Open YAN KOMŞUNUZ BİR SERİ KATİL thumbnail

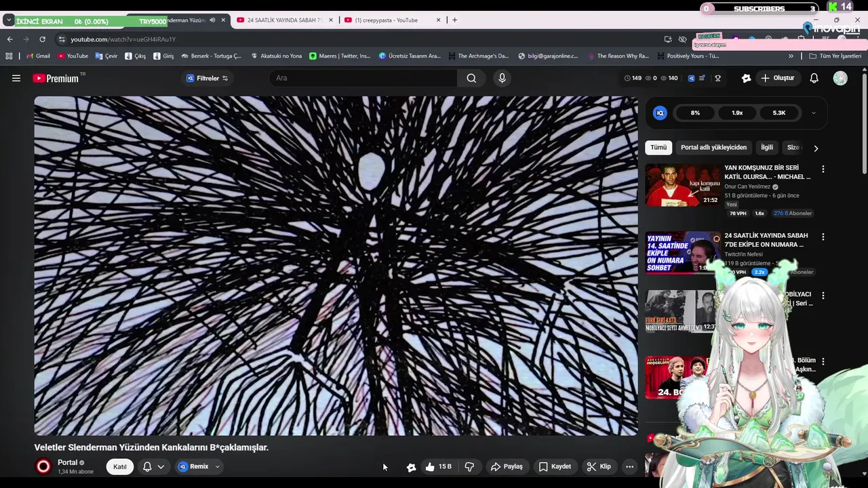pos(682,184)
